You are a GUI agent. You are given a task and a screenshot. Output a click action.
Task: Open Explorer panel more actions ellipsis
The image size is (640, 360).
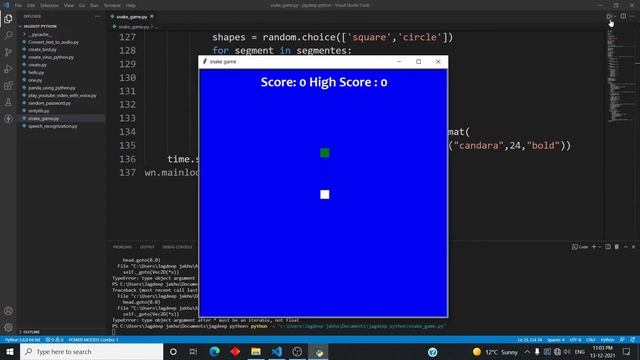[x=97, y=16]
